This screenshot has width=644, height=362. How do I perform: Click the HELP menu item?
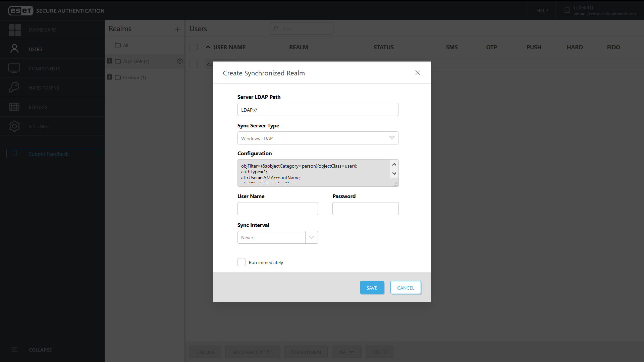point(542,10)
